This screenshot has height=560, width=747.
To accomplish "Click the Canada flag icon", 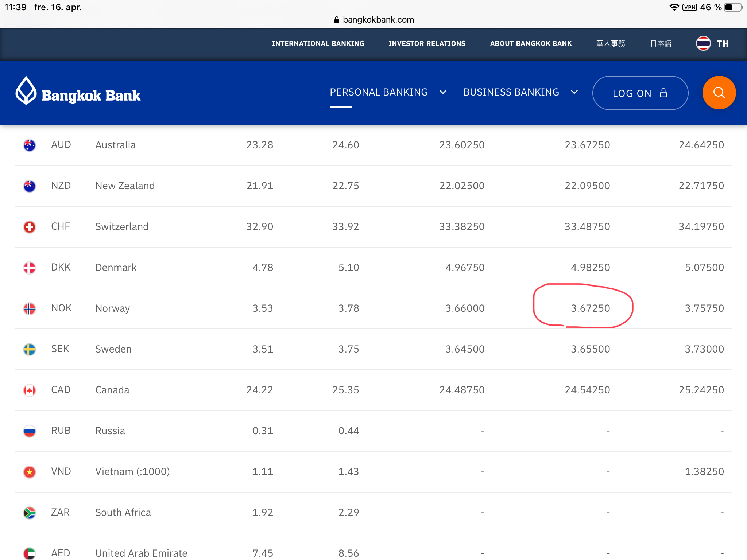I will [x=30, y=390].
